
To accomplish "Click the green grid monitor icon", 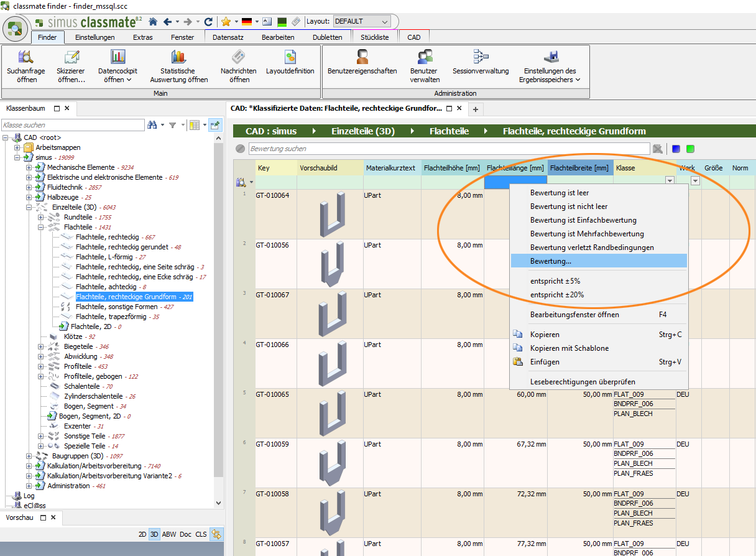I will coord(282,21).
